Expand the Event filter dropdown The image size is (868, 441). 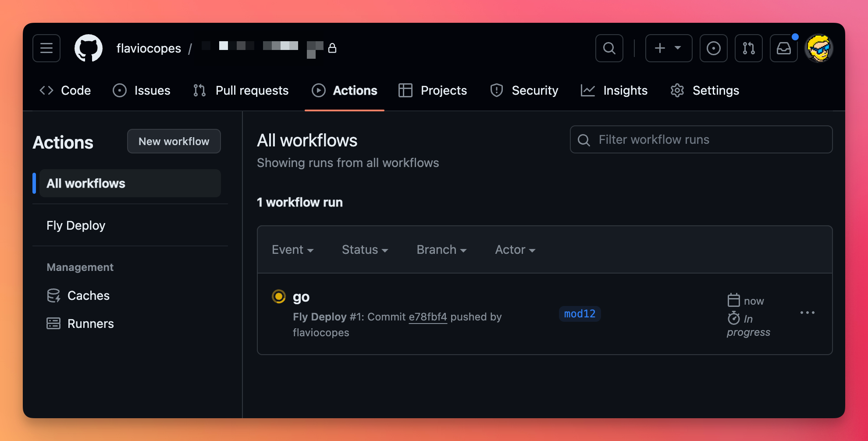coord(292,250)
